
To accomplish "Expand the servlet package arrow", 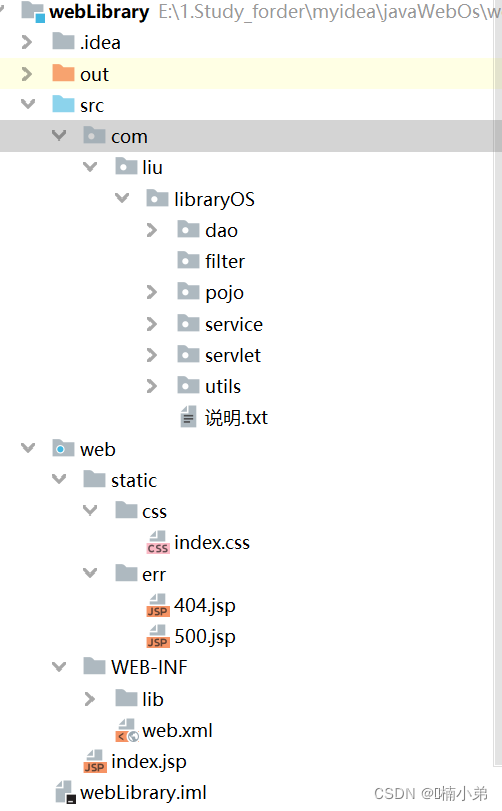I will (x=151, y=355).
